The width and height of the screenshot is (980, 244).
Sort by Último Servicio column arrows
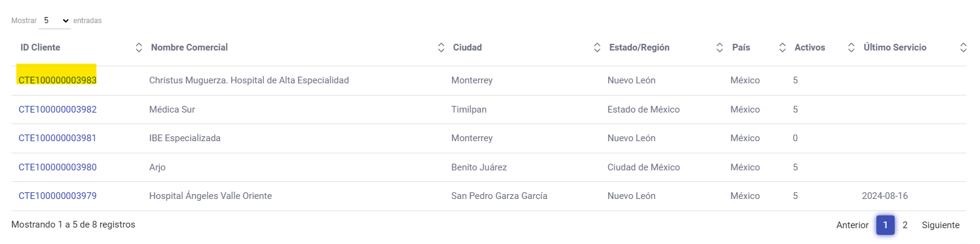tap(964, 47)
